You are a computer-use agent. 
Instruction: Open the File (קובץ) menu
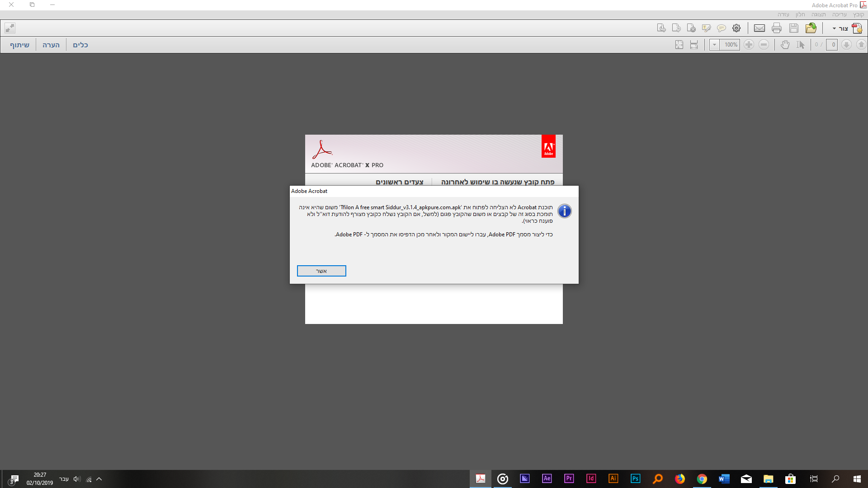click(x=858, y=14)
